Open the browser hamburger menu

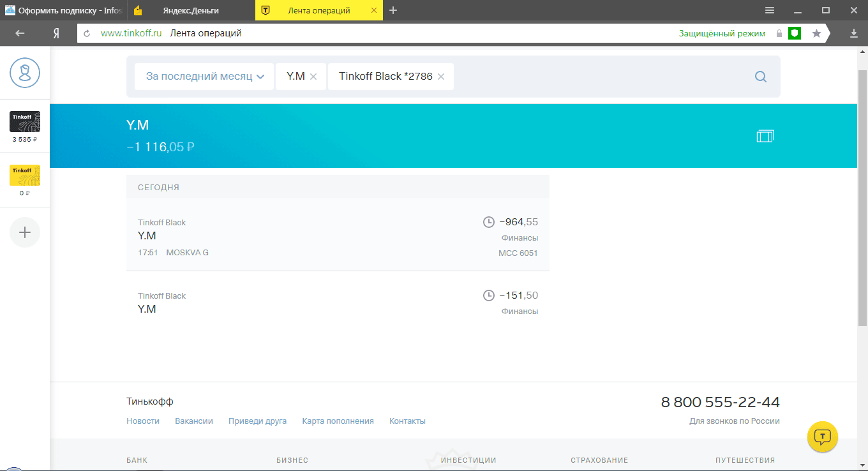pyautogui.click(x=770, y=10)
